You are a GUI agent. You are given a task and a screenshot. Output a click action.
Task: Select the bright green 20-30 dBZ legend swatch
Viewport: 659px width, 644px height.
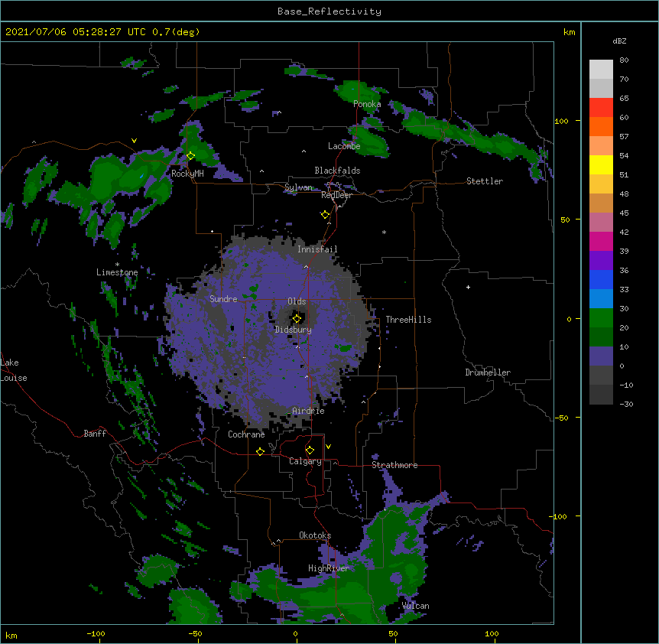click(601, 318)
